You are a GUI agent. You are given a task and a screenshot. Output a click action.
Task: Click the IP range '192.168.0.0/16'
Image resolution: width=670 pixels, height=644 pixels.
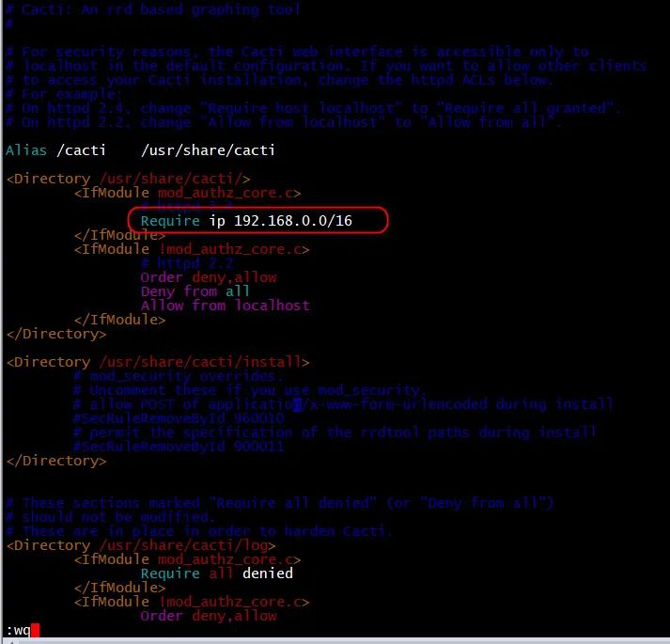tap(292, 221)
